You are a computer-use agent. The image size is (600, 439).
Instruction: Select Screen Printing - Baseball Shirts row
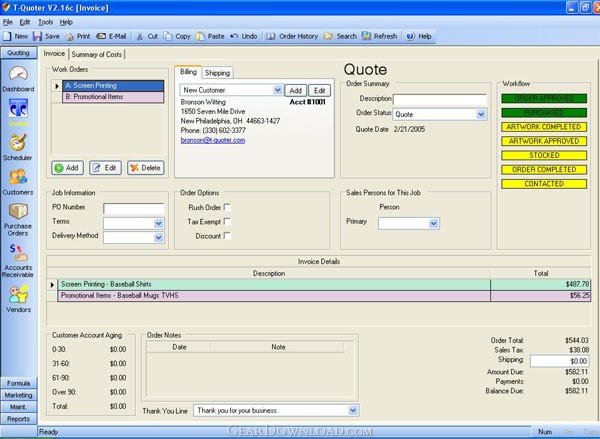pos(324,284)
